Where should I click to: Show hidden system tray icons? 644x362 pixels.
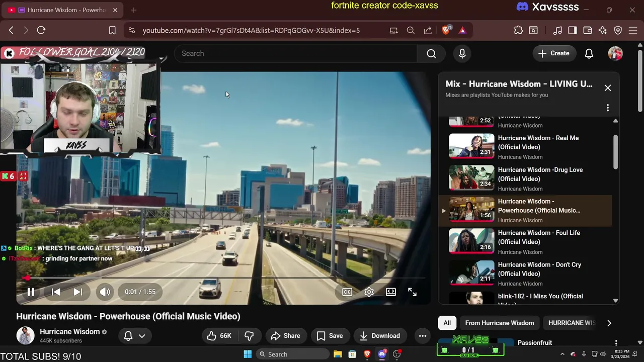562,354
